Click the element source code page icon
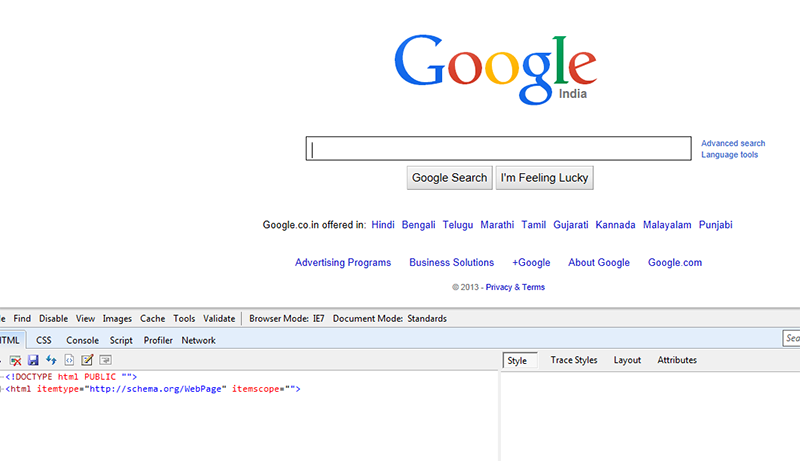 (69, 360)
